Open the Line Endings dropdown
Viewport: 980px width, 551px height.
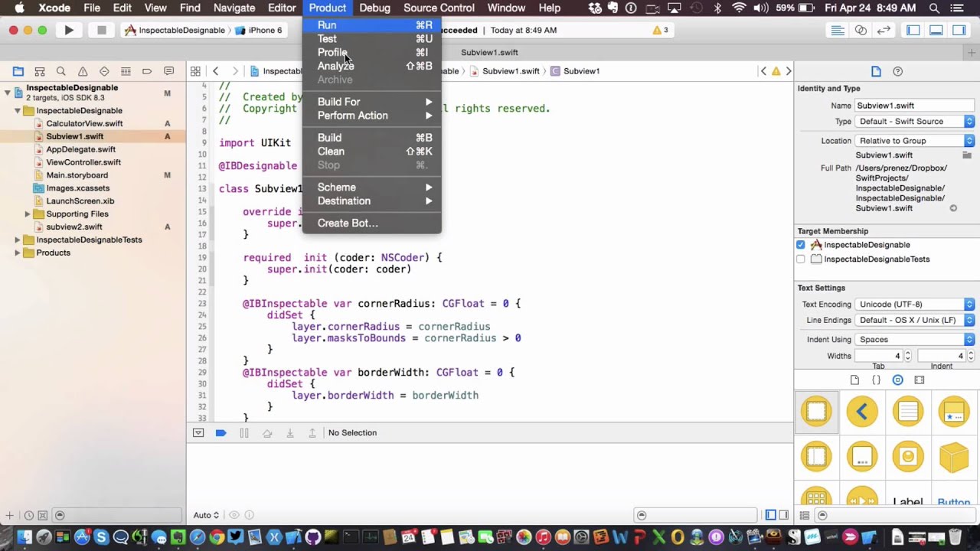click(x=914, y=321)
